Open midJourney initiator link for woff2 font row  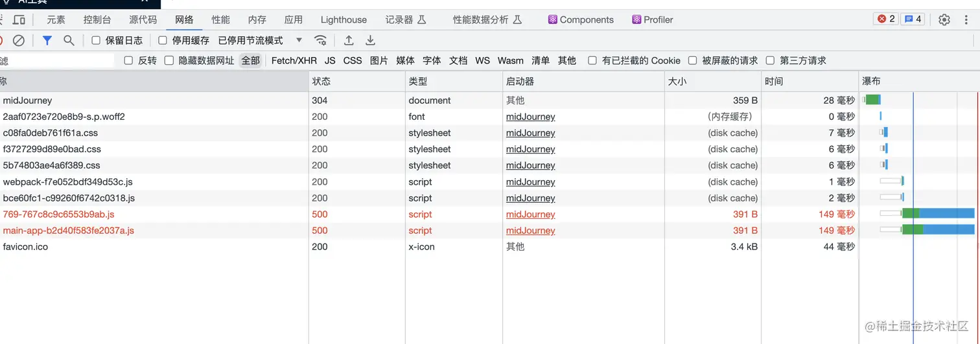point(530,117)
